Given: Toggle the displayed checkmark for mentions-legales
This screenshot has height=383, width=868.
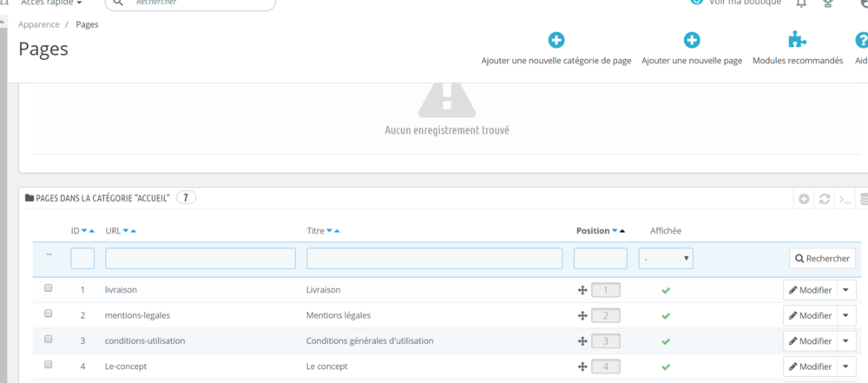Looking at the screenshot, I should [666, 315].
